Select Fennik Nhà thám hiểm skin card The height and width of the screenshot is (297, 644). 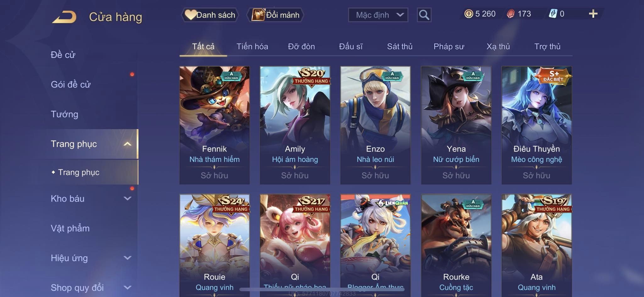[x=214, y=125]
